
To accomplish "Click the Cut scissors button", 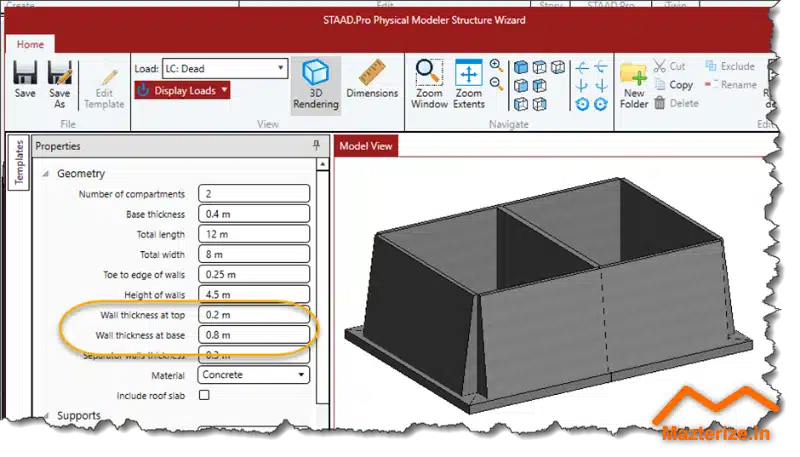I will point(669,66).
